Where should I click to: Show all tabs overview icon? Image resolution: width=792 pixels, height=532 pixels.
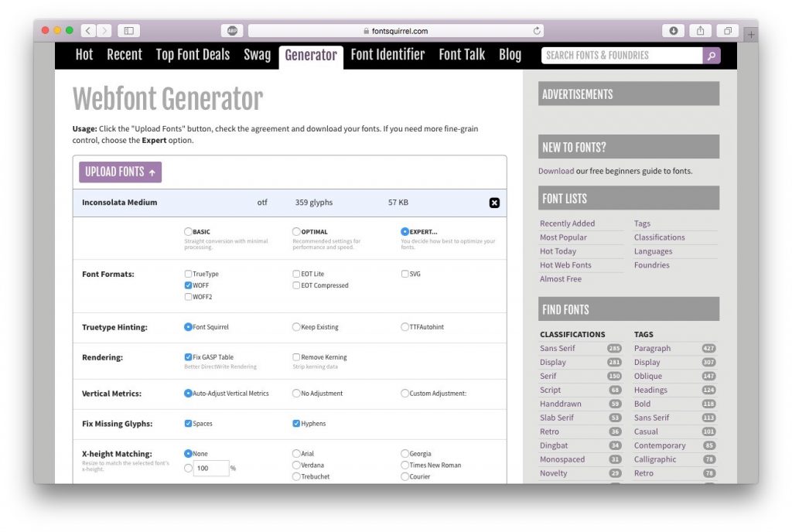(728, 31)
